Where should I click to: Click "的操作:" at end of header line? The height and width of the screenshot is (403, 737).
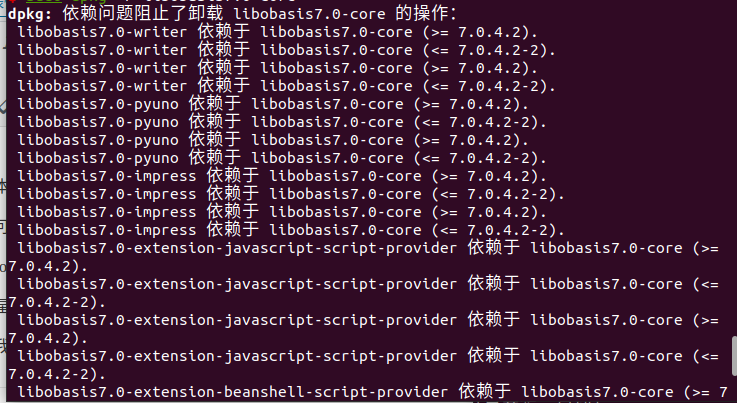pyautogui.click(x=426, y=14)
